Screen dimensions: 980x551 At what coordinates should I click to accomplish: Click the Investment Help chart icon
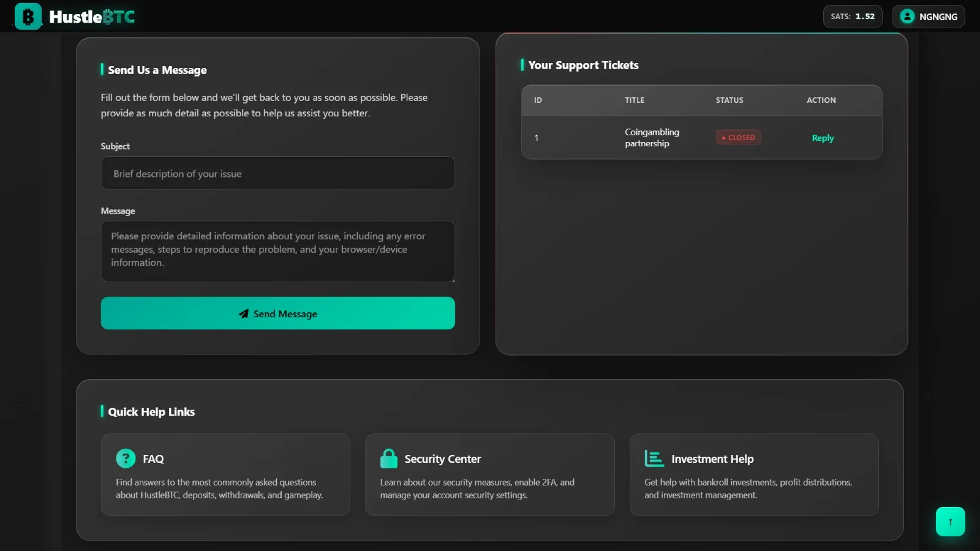pos(654,458)
